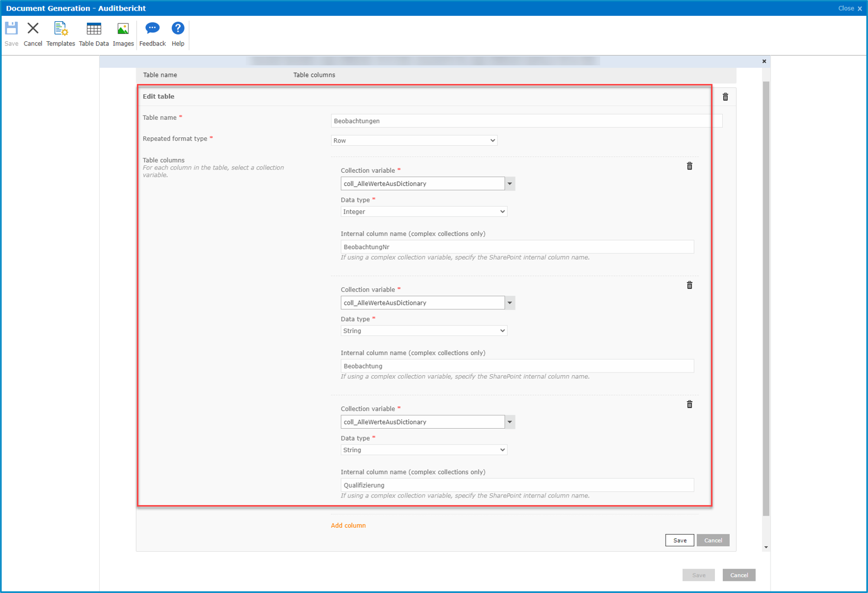
Task: Open the Templates panel
Action: tap(60, 32)
